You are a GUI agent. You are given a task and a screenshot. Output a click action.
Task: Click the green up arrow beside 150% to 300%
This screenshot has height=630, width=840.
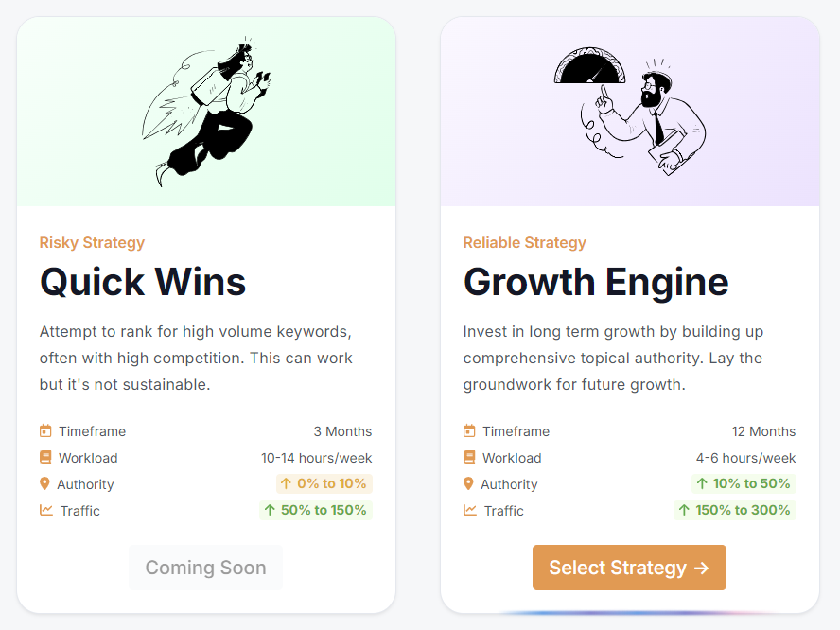683,510
